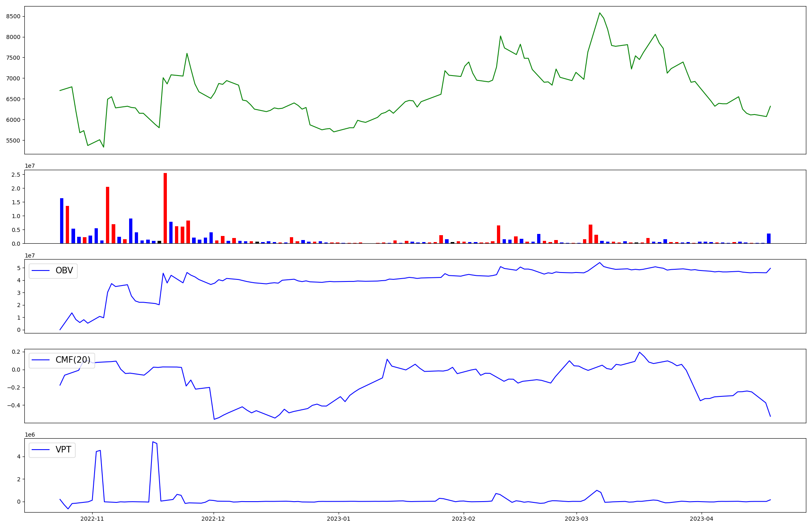Click the 7000 price axis tick
812x528 pixels.
pyautogui.click(x=13, y=78)
